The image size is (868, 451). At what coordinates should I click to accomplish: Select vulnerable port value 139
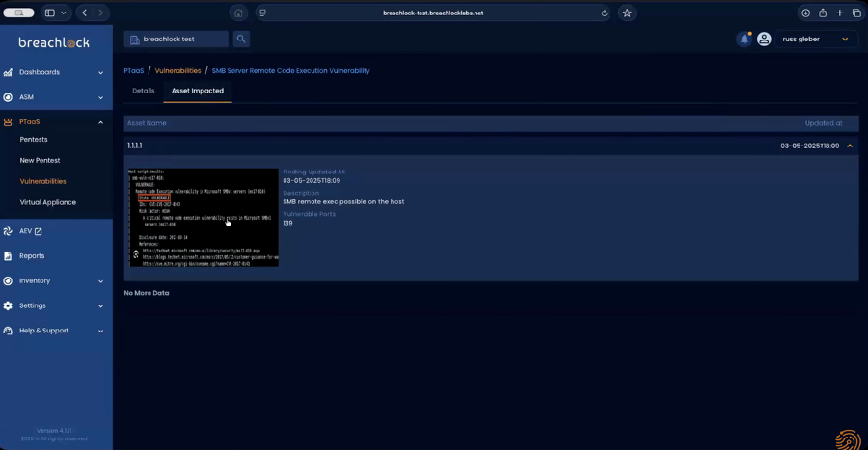point(287,223)
